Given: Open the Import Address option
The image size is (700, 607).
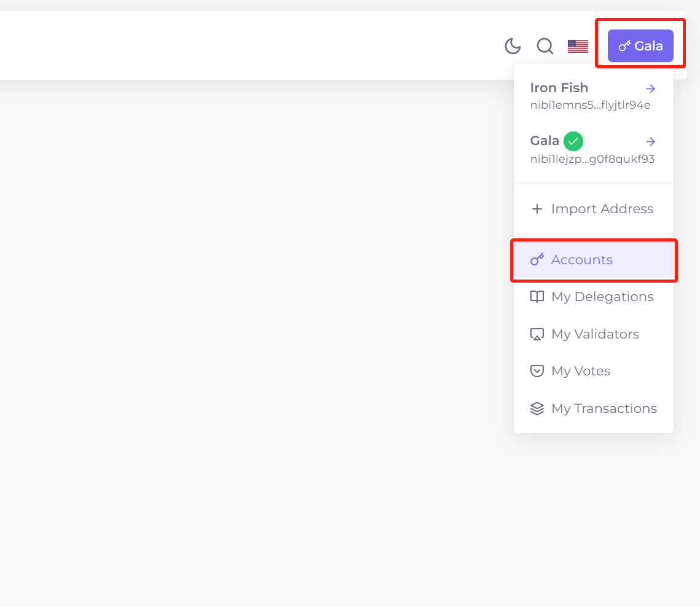Looking at the screenshot, I should point(593,208).
